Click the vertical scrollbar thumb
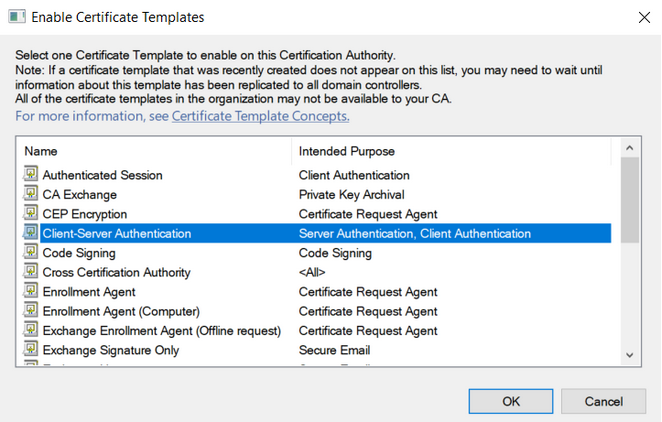 pos(629,200)
